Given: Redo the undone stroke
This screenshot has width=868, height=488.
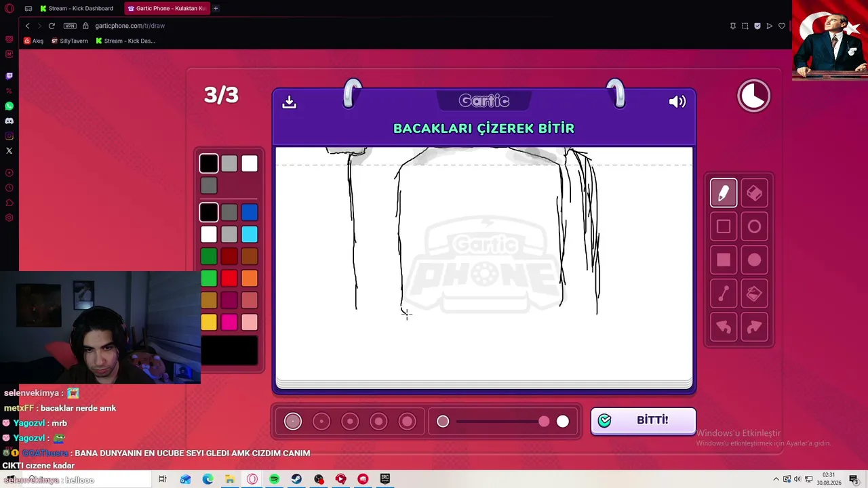Looking at the screenshot, I should tap(754, 327).
